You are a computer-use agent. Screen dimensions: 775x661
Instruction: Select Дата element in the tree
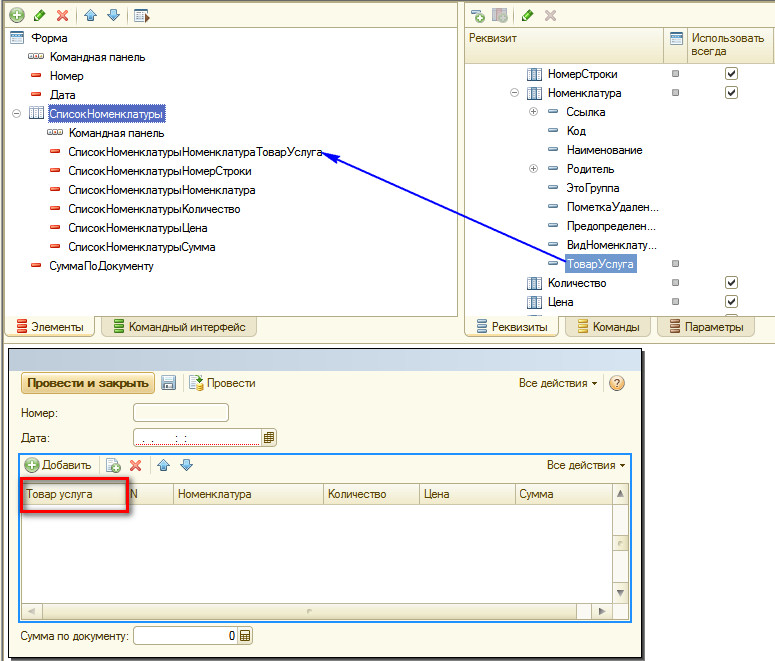pos(62,95)
